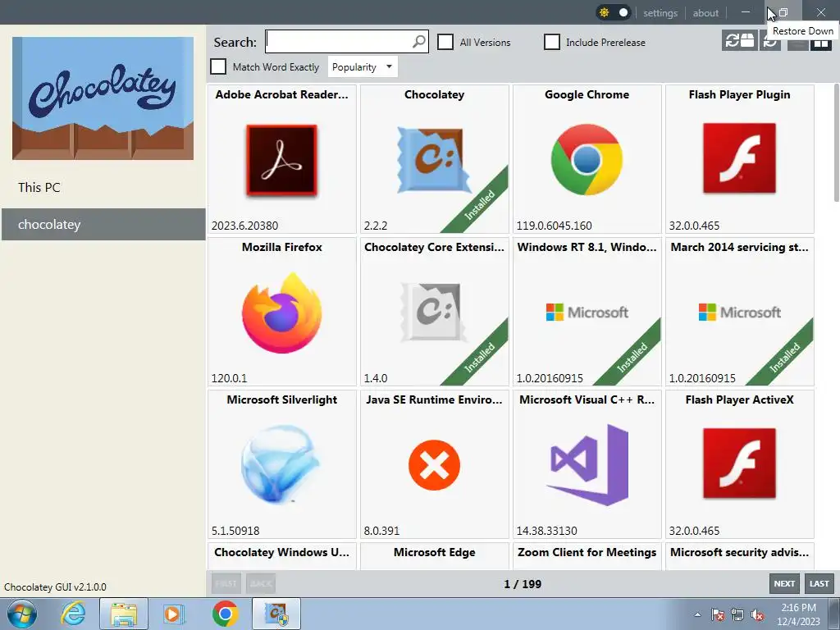Image resolution: width=840 pixels, height=630 pixels.
Task: Enable the Include Prerelease checkbox
Action: point(552,42)
